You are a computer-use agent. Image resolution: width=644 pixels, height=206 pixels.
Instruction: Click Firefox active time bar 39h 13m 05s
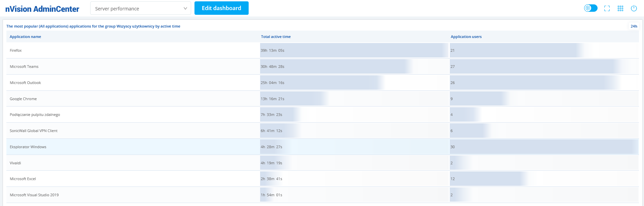(x=353, y=50)
